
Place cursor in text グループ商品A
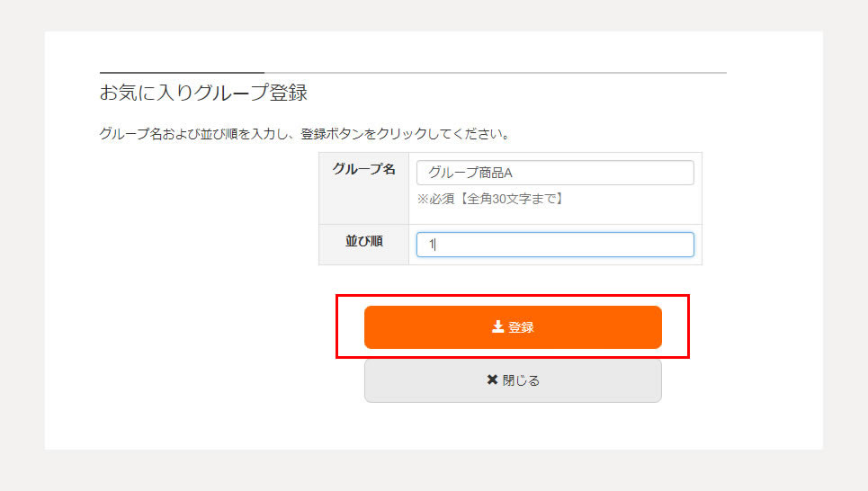click(x=470, y=173)
